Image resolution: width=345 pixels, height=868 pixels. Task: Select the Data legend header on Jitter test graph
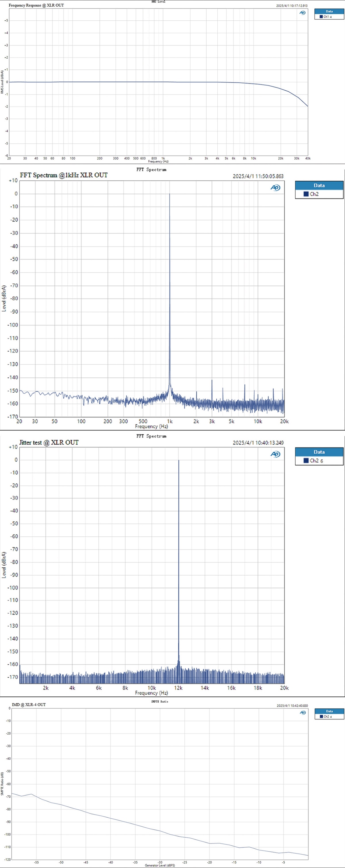[x=319, y=452]
